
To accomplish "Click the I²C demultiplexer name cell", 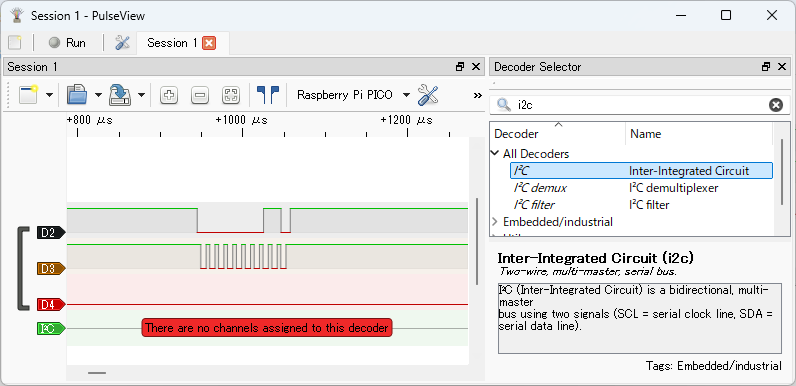I will 674,188.
